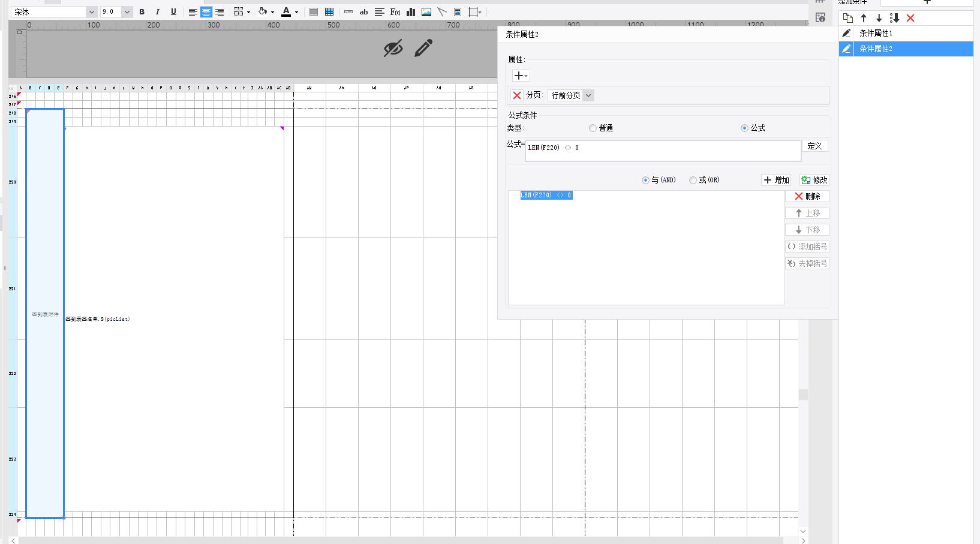Move condition attribute down with arrow icon
This screenshot has height=544, width=980.
pyautogui.click(x=879, y=18)
